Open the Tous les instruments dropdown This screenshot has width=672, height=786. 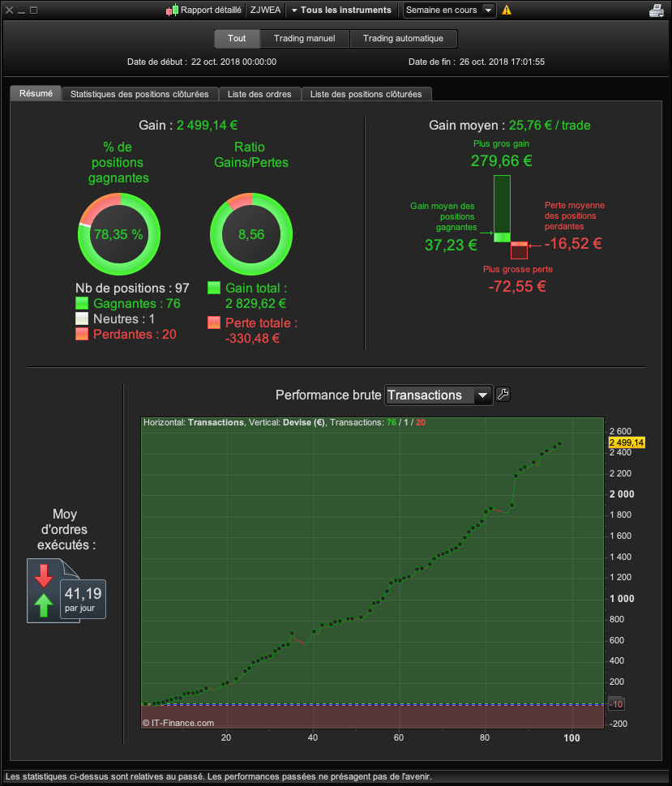coord(341,10)
